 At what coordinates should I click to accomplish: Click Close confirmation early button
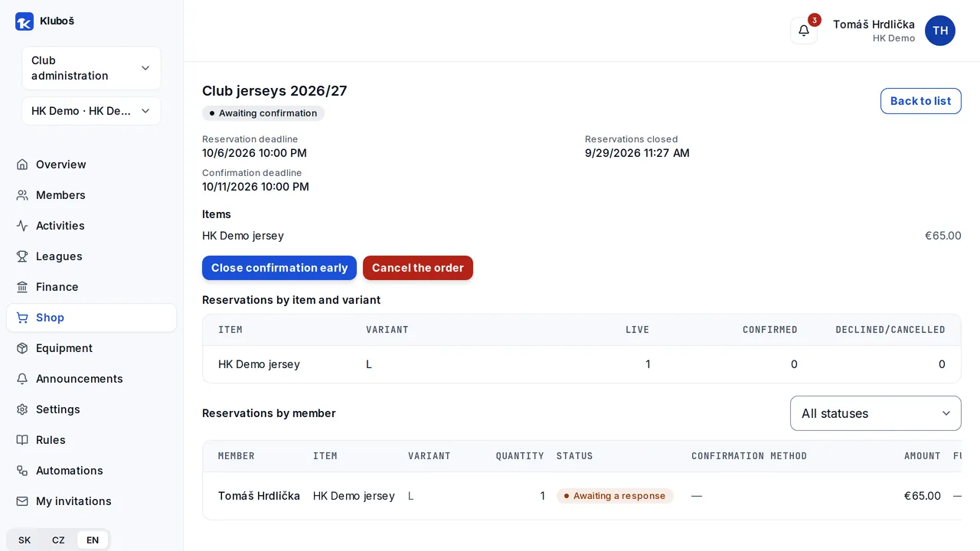tap(279, 268)
